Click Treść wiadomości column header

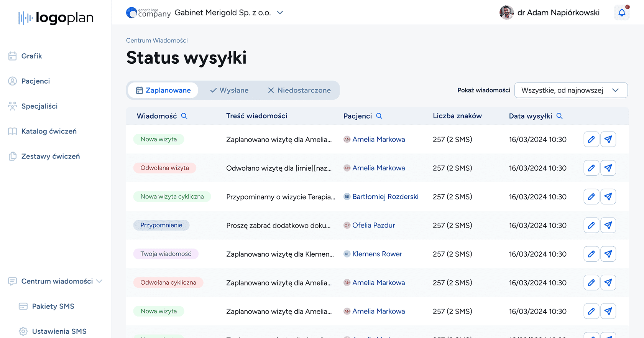[256, 116]
